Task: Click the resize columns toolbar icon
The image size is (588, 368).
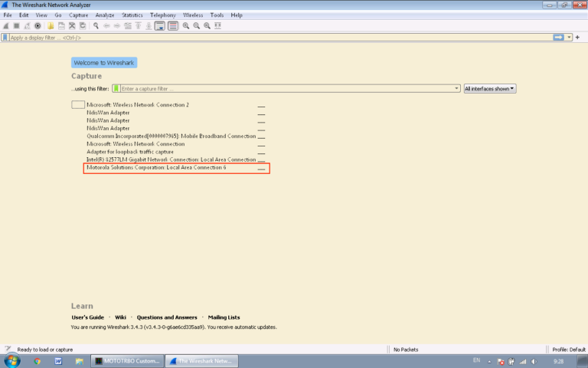Action: point(218,25)
